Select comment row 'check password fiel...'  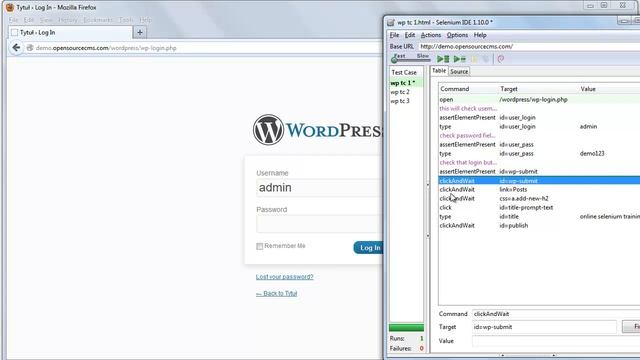pyautogui.click(x=539, y=136)
